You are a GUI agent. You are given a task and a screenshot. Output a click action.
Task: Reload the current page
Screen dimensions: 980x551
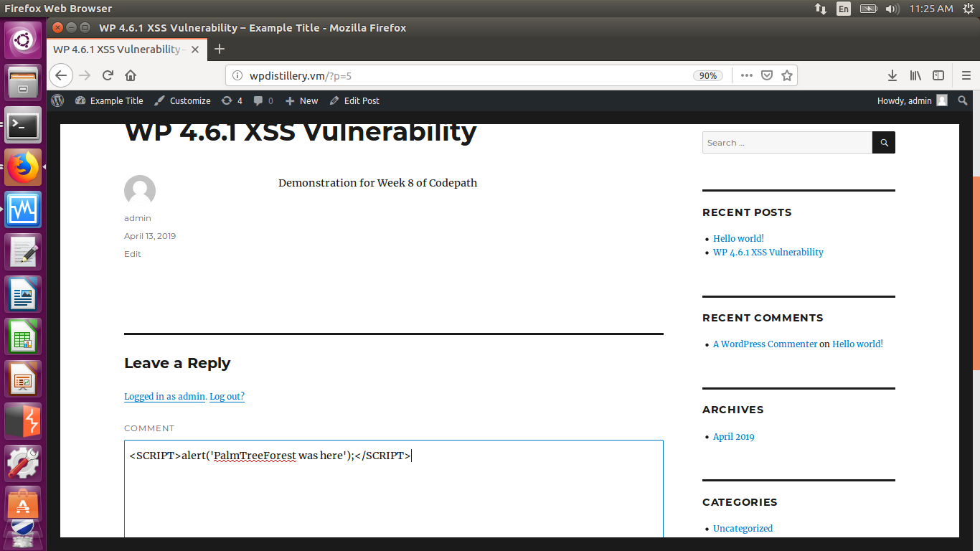(x=108, y=75)
